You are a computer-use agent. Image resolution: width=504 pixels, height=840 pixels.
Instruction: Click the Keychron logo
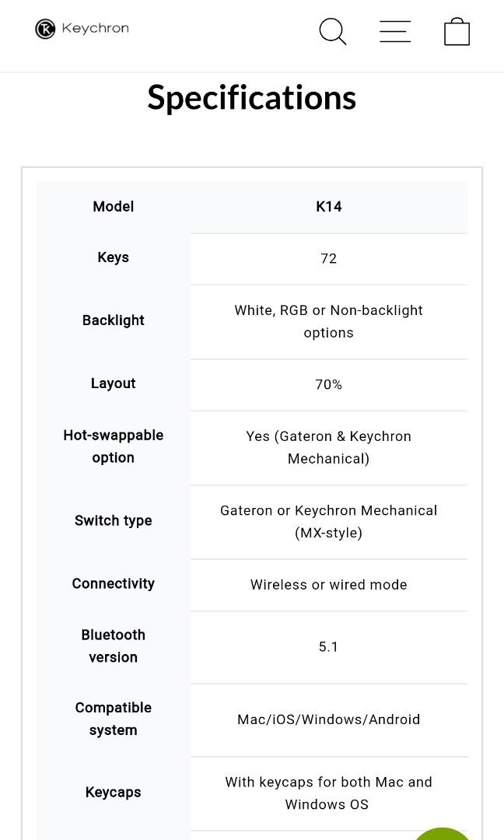[x=81, y=29]
